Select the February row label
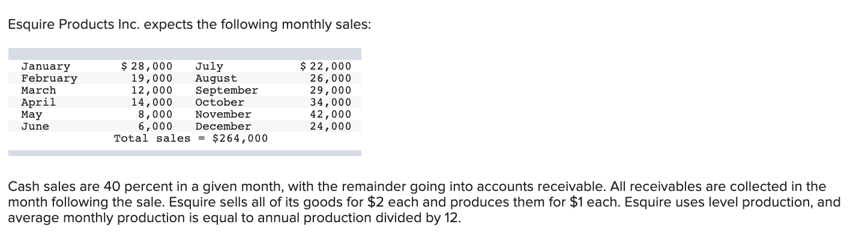The image size is (868, 239). coord(49,78)
